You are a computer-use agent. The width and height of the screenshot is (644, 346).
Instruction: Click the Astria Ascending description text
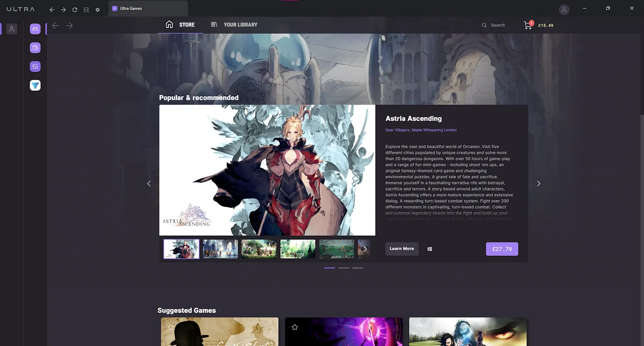click(449, 183)
